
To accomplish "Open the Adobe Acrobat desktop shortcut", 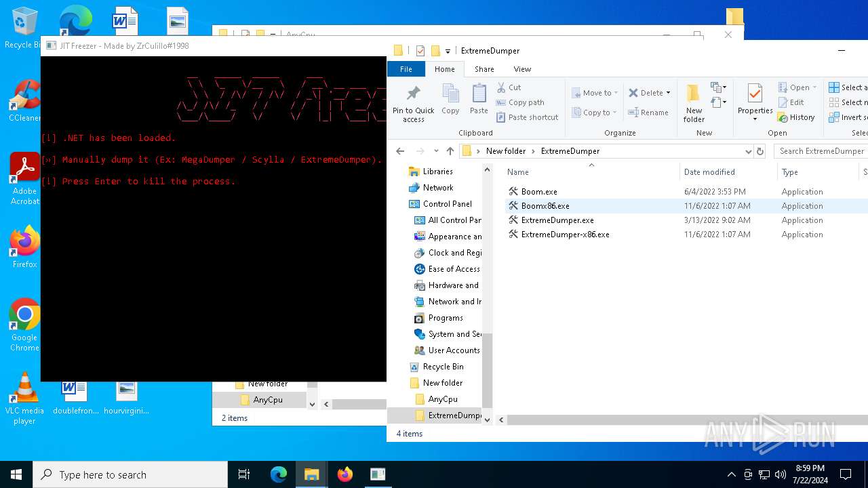I will pos(24,179).
